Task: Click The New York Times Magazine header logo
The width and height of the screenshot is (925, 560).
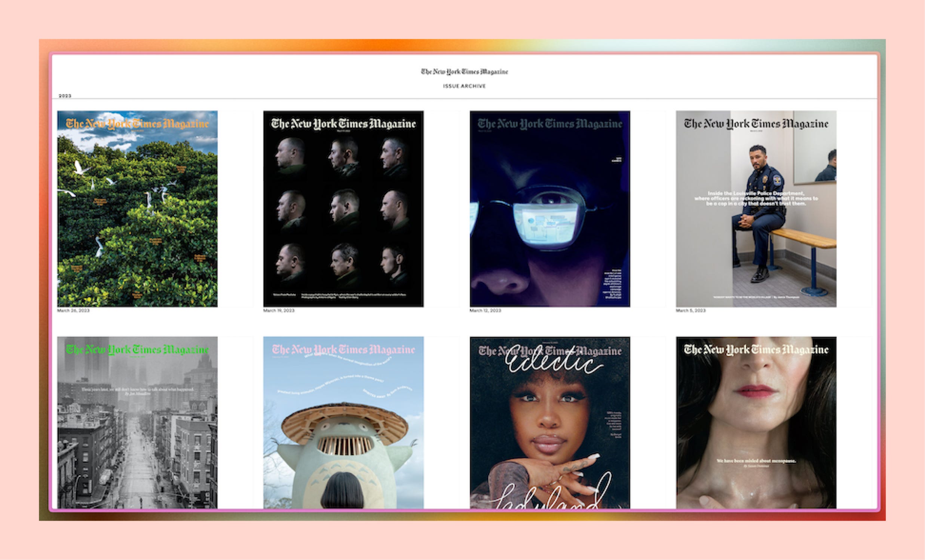Action: pyautogui.click(x=465, y=72)
